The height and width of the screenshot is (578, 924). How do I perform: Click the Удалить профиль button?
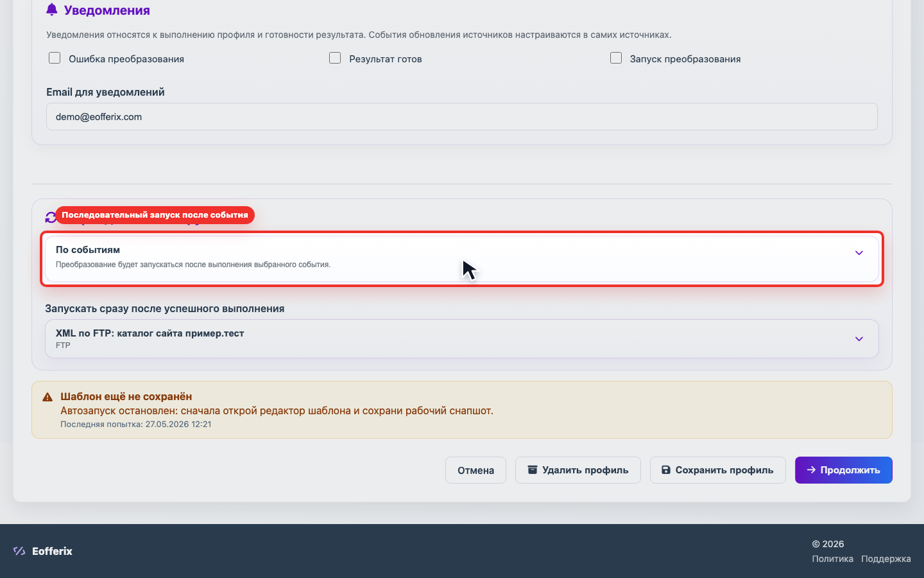(x=578, y=470)
